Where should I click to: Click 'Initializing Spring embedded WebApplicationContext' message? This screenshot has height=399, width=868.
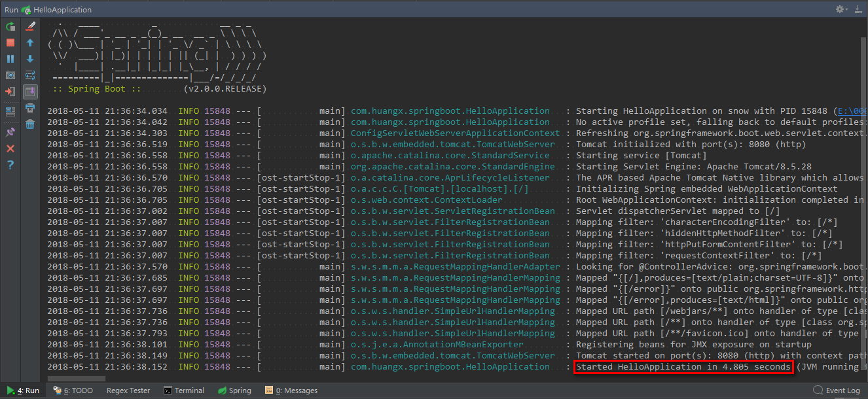(x=707, y=189)
